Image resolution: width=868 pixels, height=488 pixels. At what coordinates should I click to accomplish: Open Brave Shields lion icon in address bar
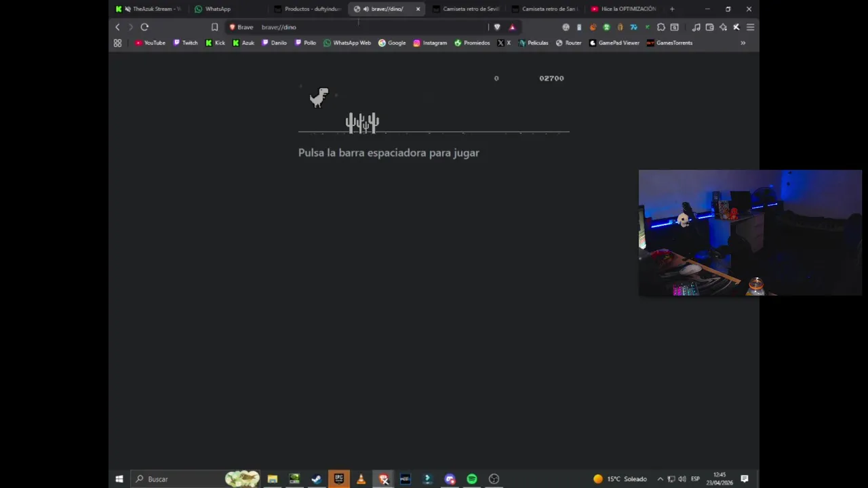click(497, 27)
